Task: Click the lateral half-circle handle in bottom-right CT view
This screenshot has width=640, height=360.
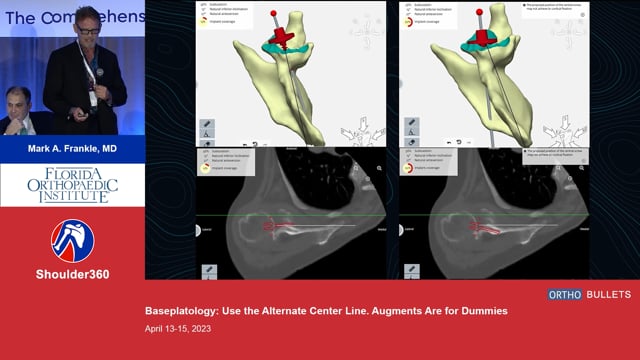Action: tap(401, 230)
